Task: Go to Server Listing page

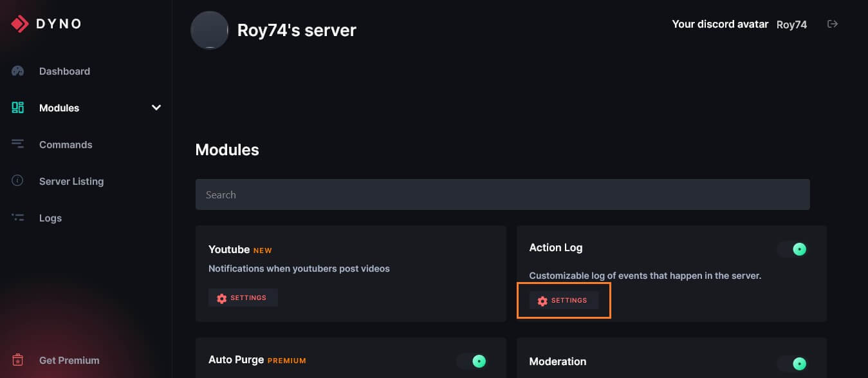Action: point(71,181)
